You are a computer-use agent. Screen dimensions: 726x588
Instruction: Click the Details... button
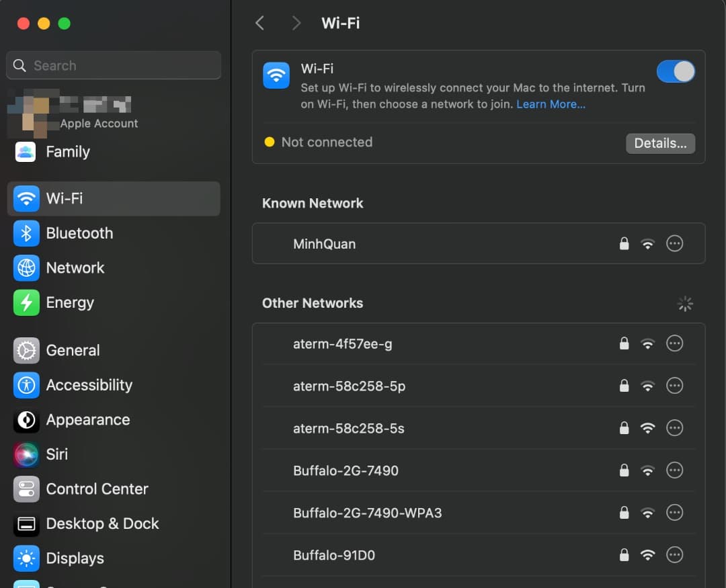click(x=660, y=143)
